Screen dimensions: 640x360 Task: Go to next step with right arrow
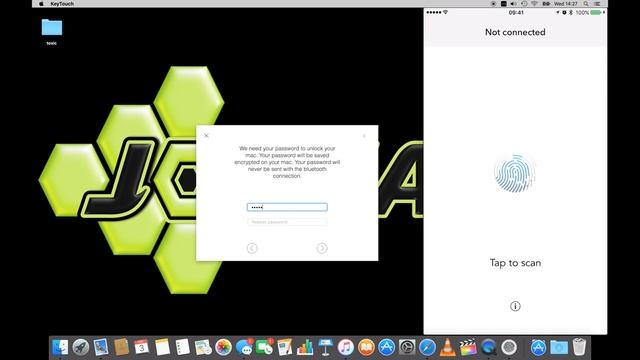(322, 248)
